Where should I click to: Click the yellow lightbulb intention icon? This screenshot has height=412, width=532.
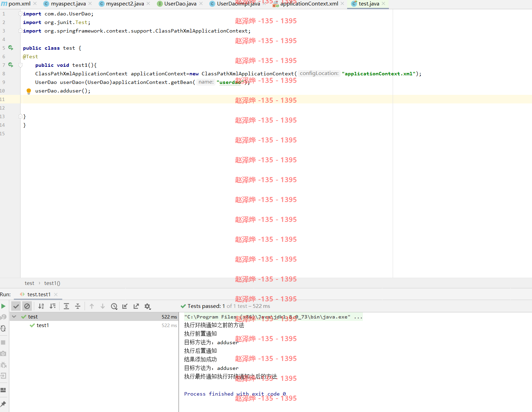(29, 91)
